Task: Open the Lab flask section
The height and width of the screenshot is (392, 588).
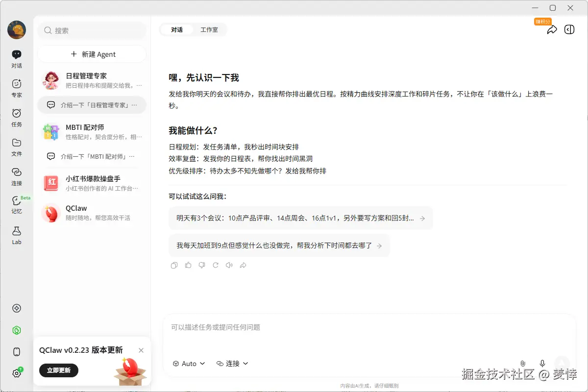Action: pos(17,235)
